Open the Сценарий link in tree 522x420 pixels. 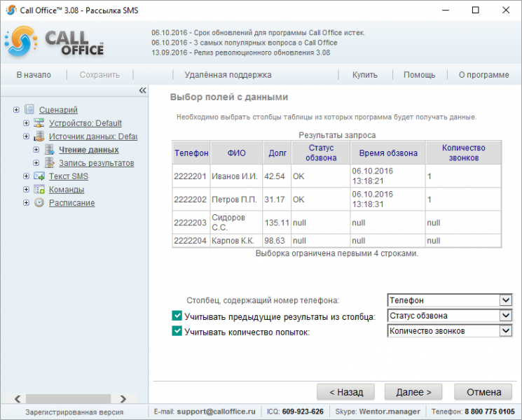tap(58, 110)
